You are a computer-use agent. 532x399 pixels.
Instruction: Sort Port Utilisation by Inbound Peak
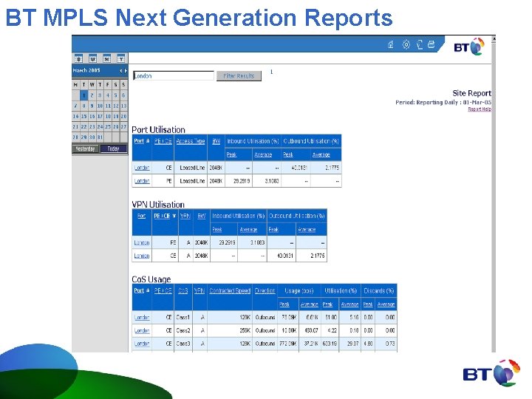tap(231, 154)
